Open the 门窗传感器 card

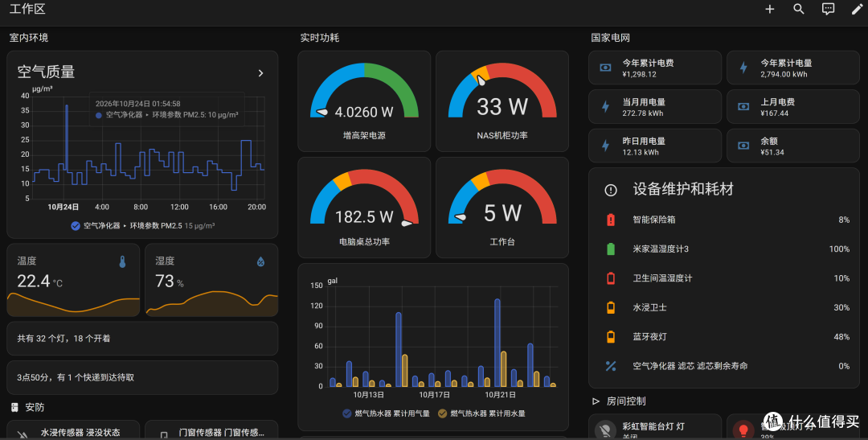pyautogui.click(x=211, y=430)
